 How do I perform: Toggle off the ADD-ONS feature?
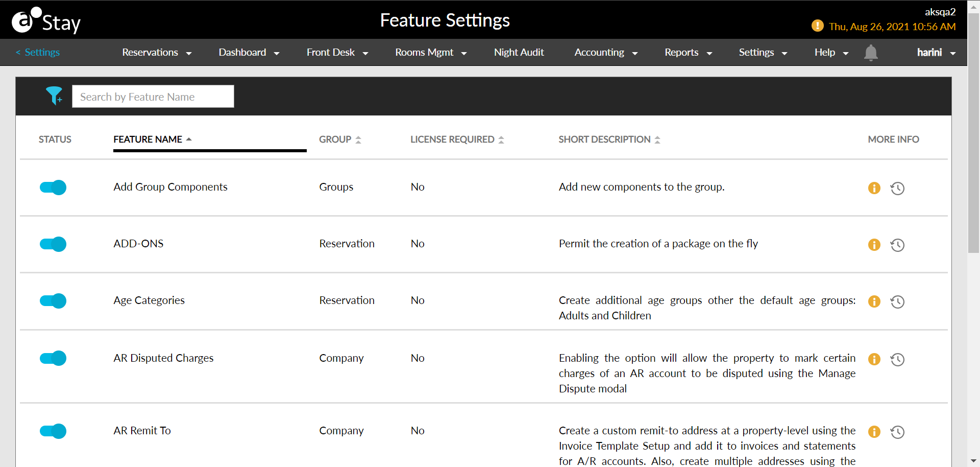[53, 244]
